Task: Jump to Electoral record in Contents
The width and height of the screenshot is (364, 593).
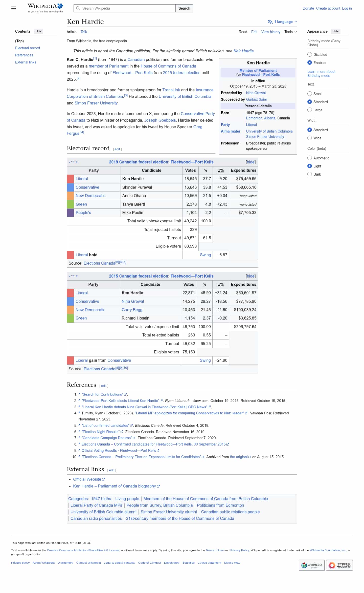Action: click(x=28, y=48)
